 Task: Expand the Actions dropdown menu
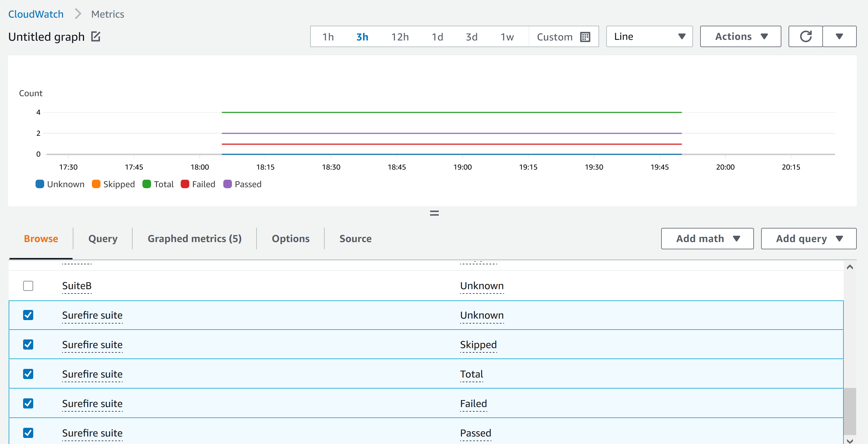(740, 36)
